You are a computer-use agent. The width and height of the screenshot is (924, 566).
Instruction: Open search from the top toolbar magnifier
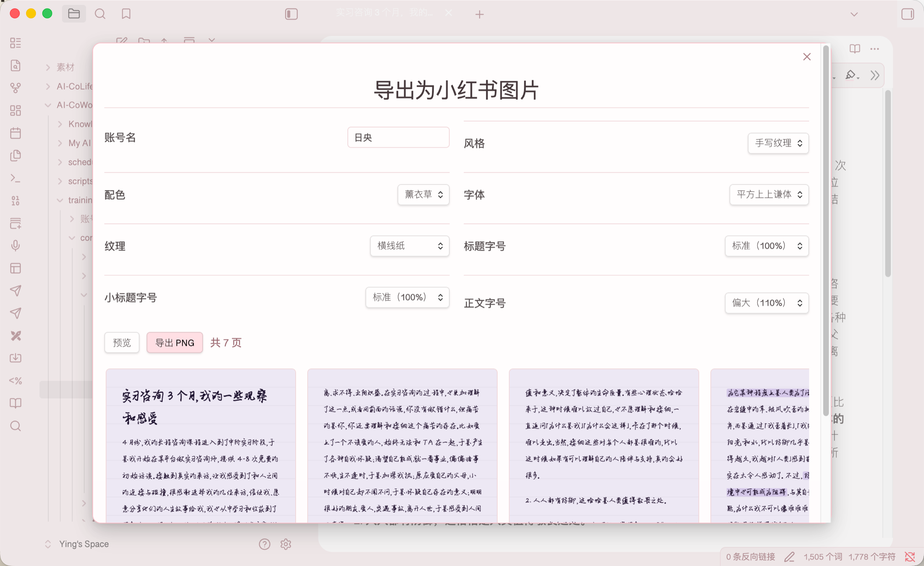pyautogui.click(x=100, y=14)
